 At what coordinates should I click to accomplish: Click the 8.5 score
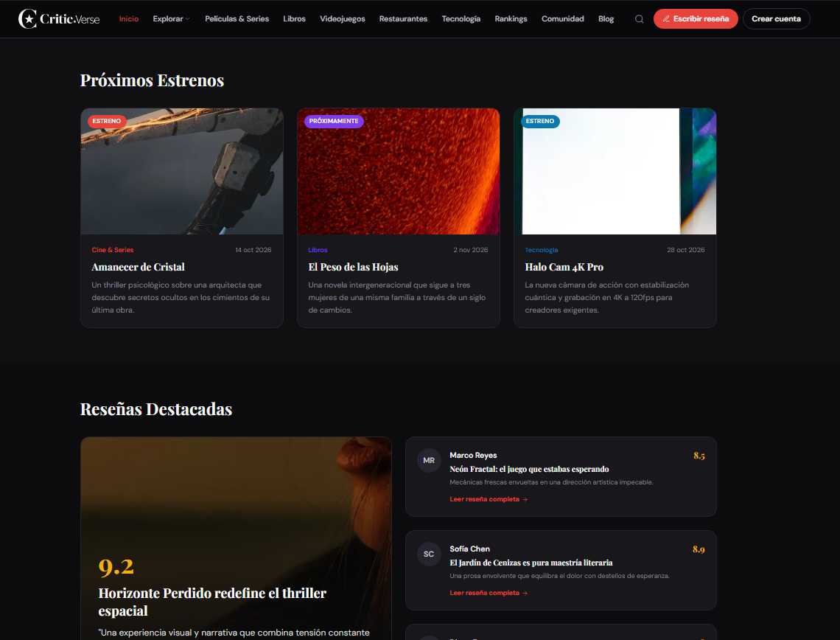[699, 456]
